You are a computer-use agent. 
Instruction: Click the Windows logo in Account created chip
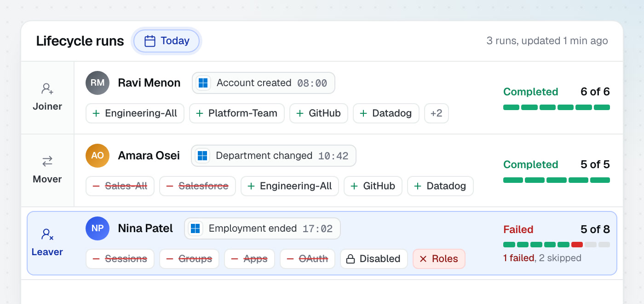pos(203,83)
